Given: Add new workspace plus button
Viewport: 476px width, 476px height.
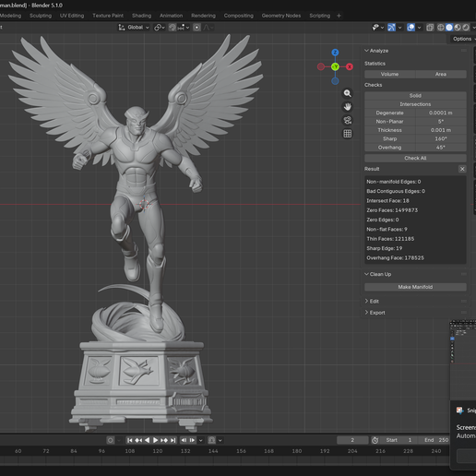Looking at the screenshot, I should coord(339,16).
